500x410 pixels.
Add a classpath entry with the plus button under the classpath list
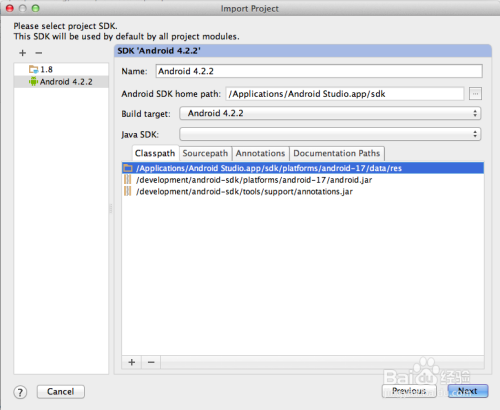[132, 362]
